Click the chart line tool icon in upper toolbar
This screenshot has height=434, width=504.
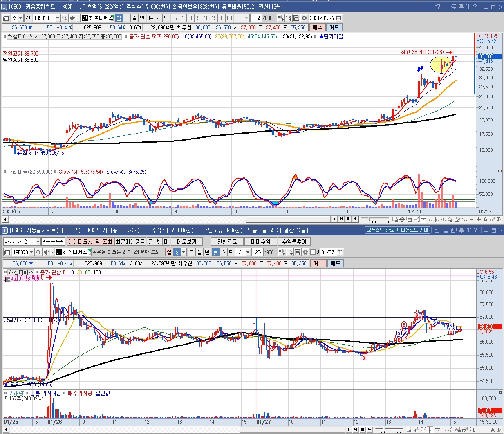click(289, 18)
